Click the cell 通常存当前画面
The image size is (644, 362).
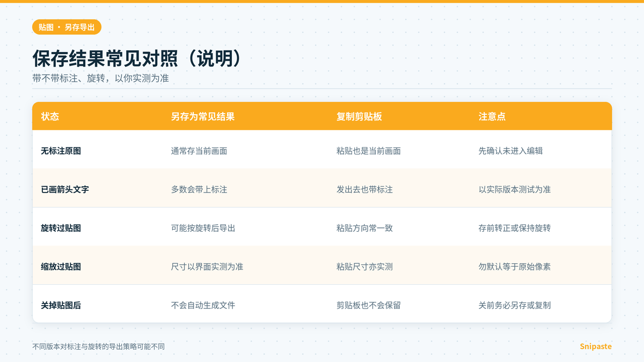click(199, 151)
